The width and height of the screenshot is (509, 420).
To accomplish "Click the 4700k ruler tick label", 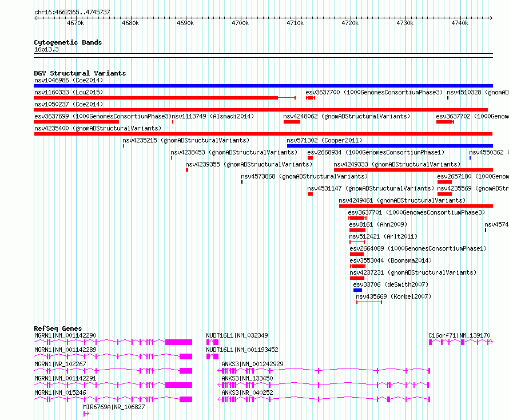I will [240, 23].
